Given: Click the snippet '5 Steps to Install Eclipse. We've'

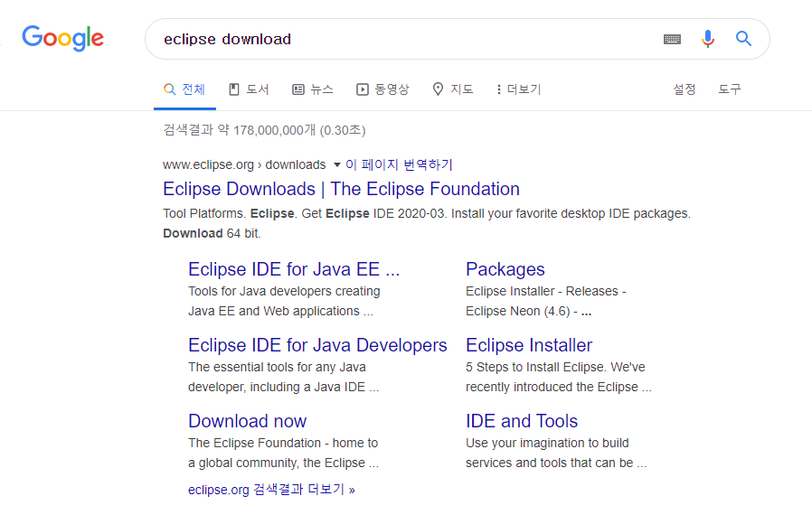Looking at the screenshot, I should (x=555, y=367).
